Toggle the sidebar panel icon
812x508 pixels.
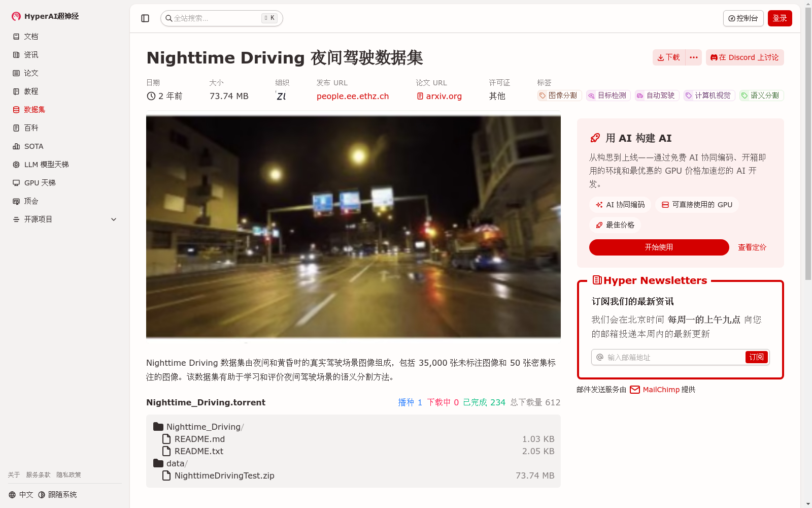click(x=145, y=18)
